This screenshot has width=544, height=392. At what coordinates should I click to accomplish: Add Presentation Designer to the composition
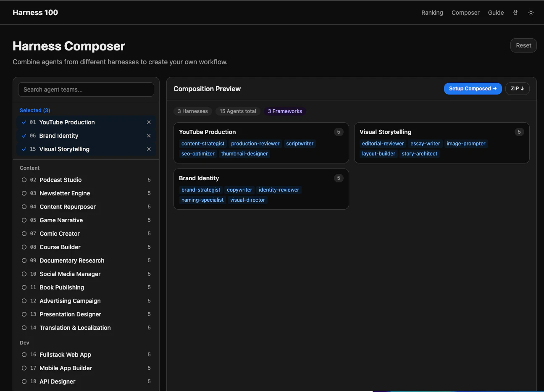click(x=86, y=314)
